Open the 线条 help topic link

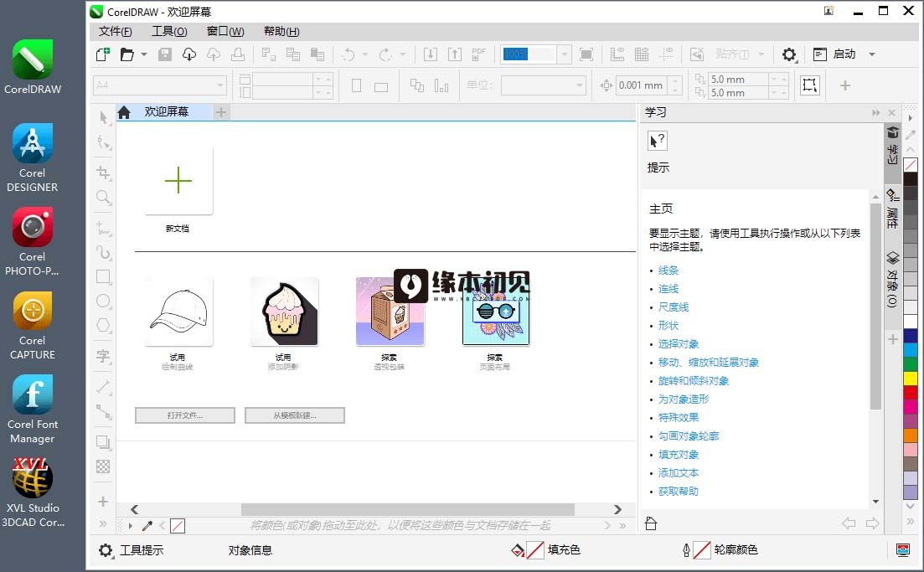click(668, 271)
